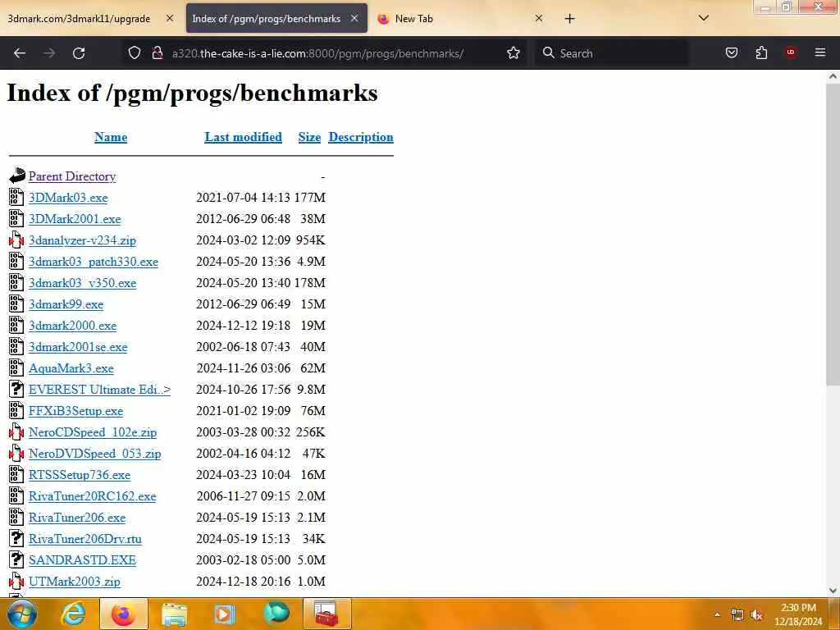
Task: Click the compressed icon beside NeroCDSpeed_102e.zip
Action: click(16, 431)
